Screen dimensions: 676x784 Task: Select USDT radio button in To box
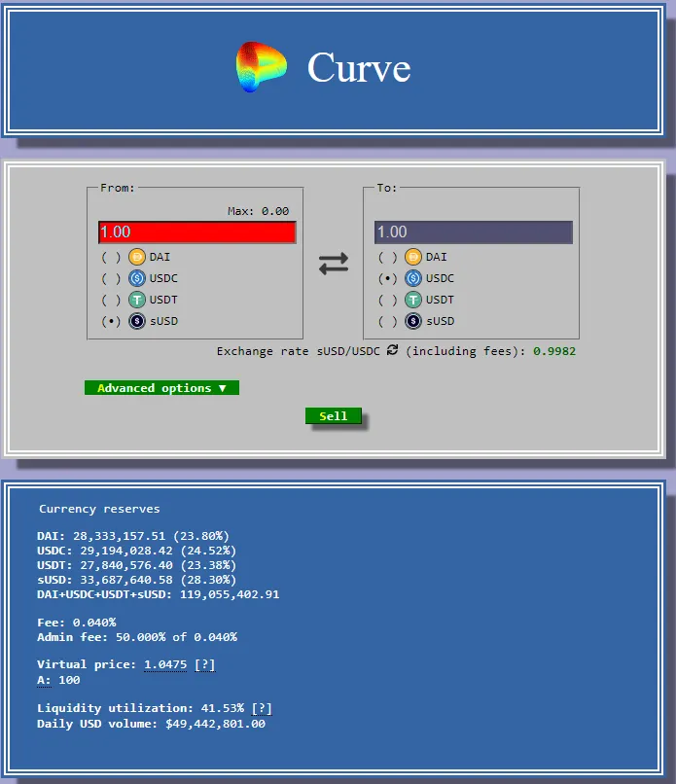[x=387, y=300]
